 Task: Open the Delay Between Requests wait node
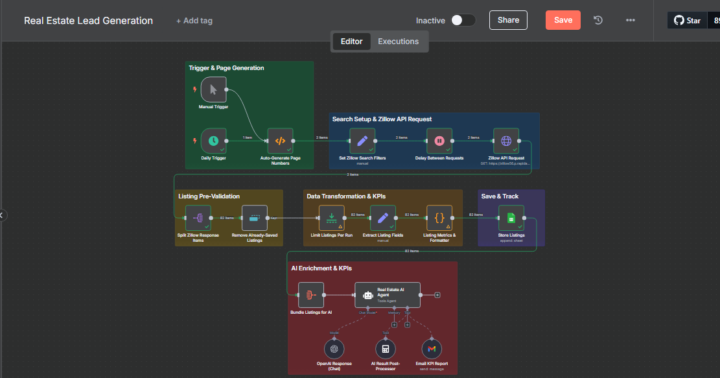439,141
